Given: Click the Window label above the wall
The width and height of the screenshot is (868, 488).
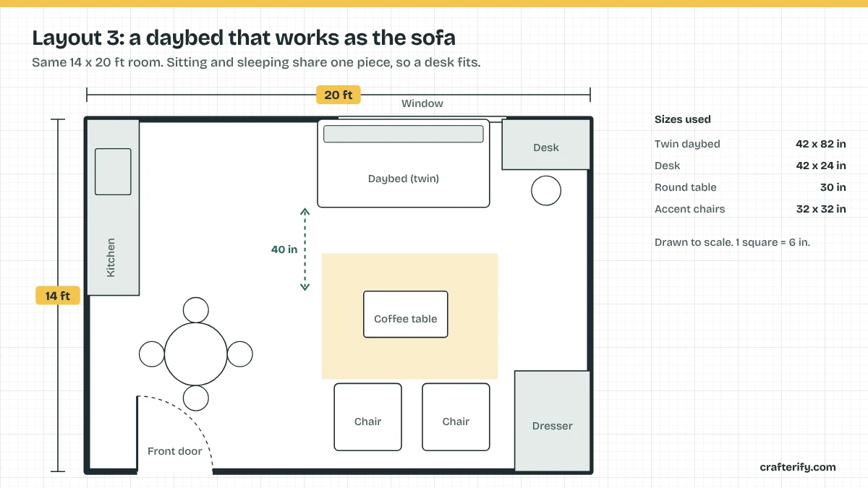Looking at the screenshot, I should (x=422, y=103).
